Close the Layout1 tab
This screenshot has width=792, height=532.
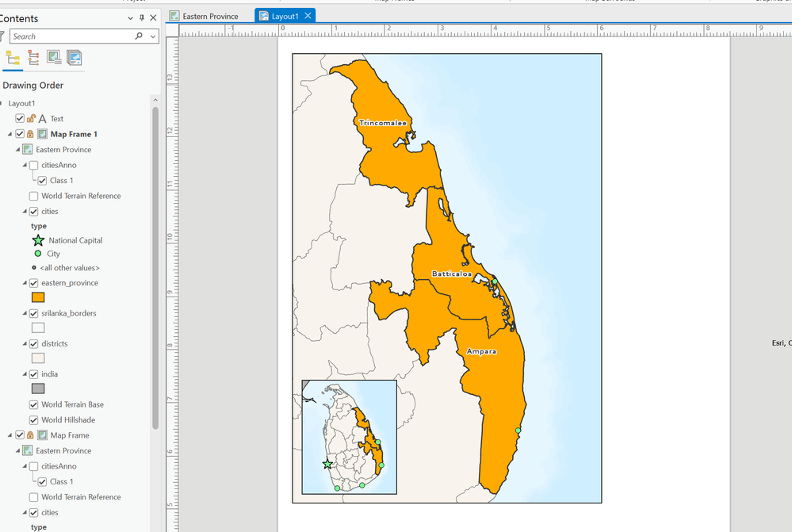pos(308,16)
